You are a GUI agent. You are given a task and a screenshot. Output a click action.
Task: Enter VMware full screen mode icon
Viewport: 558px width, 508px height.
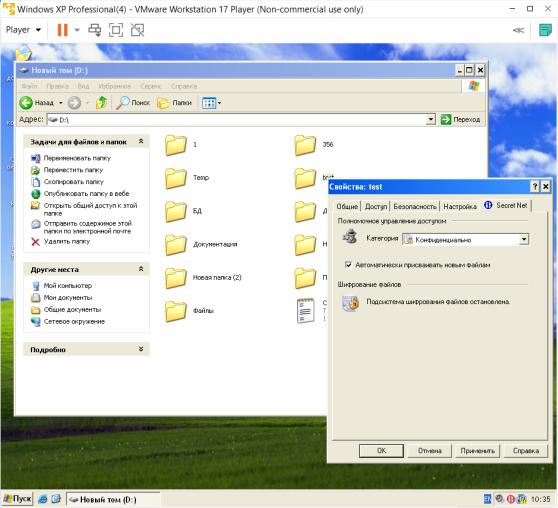click(x=116, y=30)
